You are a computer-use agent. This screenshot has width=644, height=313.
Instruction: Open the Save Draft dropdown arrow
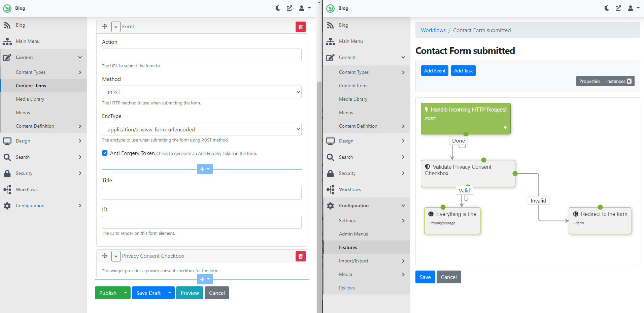170,293
